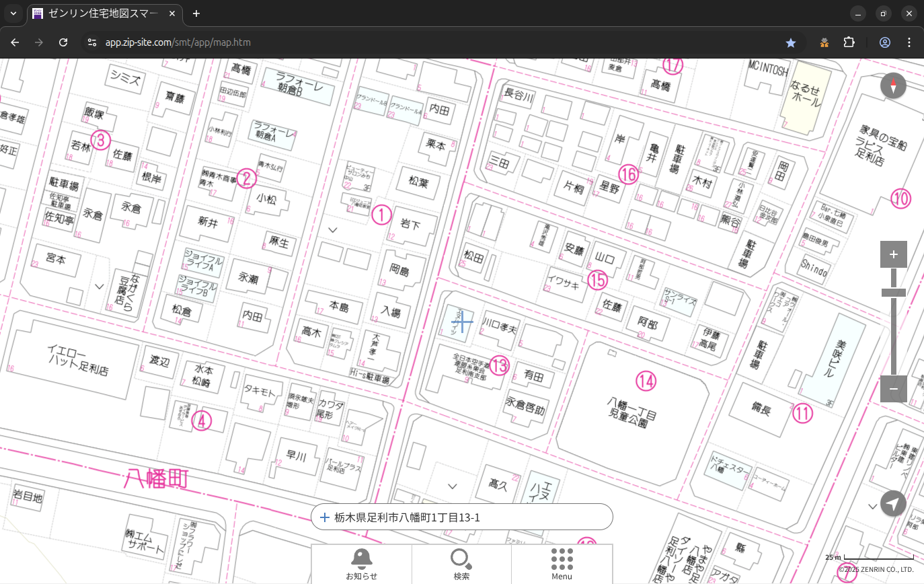Zoom in with the plus button
The image size is (924, 584).
(894, 254)
